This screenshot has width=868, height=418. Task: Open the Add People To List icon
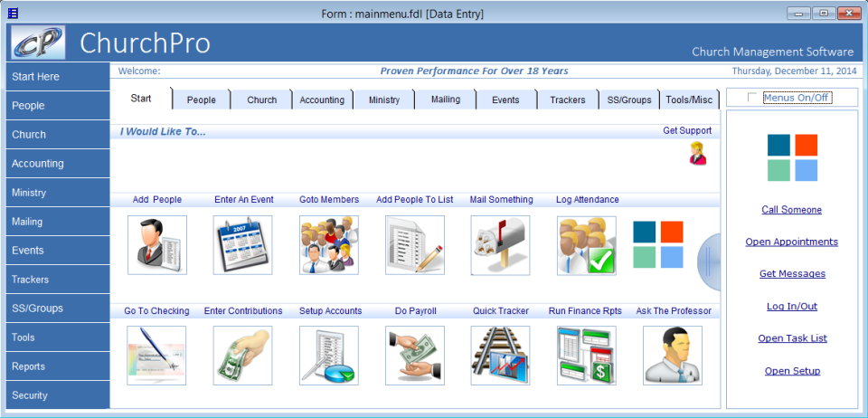click(x=415, y=244)
